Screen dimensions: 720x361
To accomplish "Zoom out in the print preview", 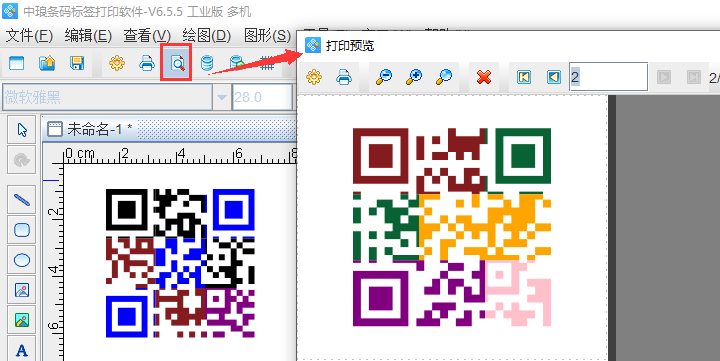I will click(384, 77).
